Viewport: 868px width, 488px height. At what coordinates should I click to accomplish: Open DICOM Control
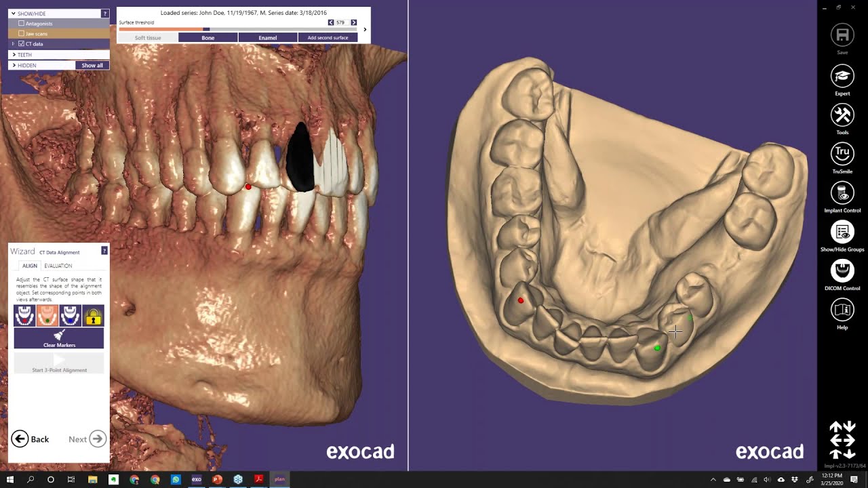[x=842, y=270]
